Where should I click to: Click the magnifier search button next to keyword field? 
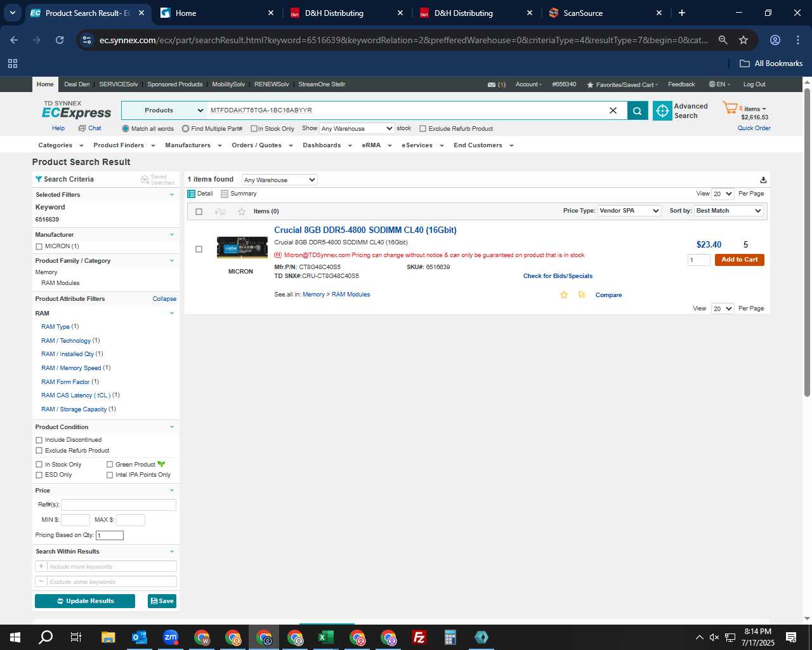[637, 110]
